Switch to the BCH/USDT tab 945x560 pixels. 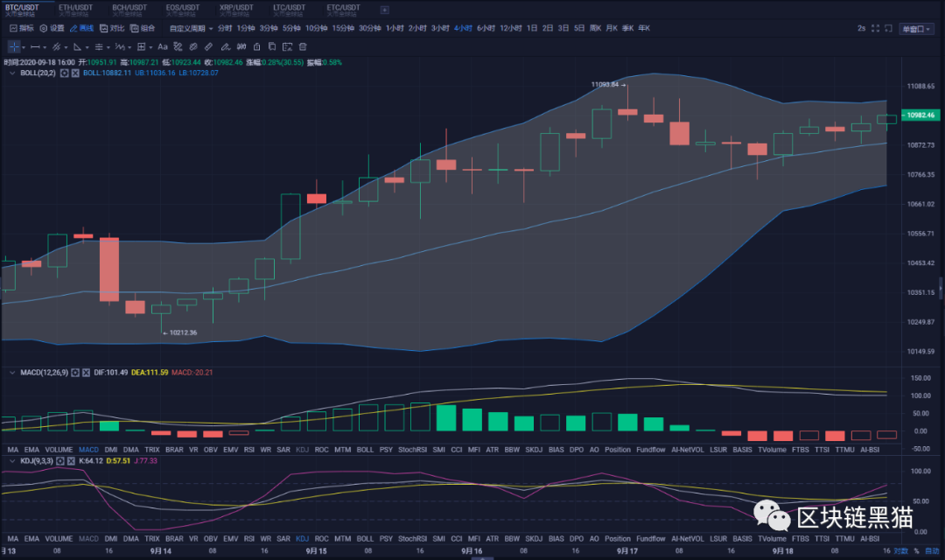point(129,10)
